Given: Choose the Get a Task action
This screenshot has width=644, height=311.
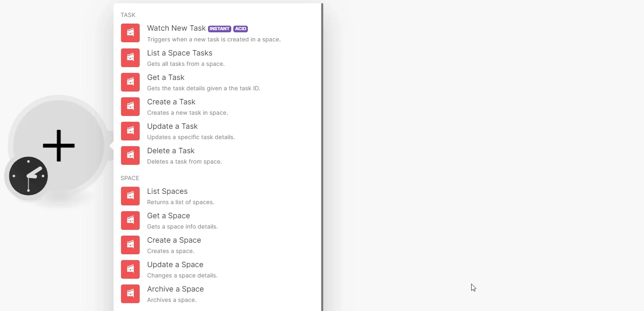Looking at the screenshot, I should click(x=218, y=82).
